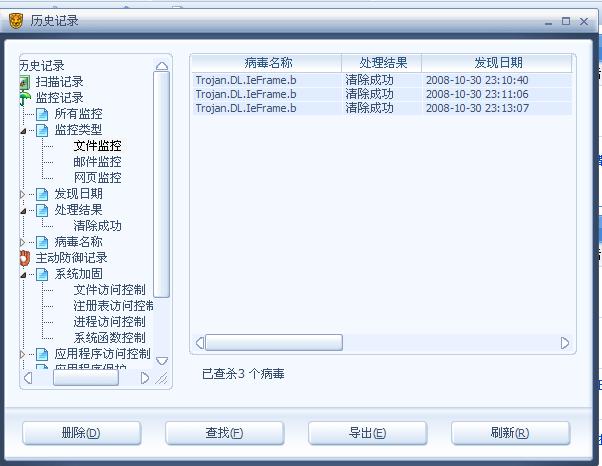602x466 pixels.
Task: Sort by 发现日期 column header
Action: click(x=497, y=63)
